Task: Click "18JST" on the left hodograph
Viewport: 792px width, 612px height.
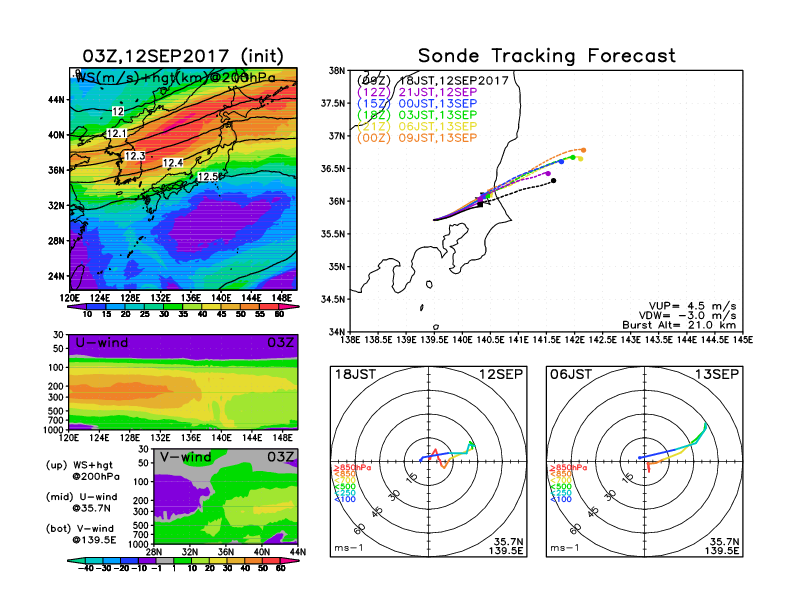Action: point(356,374)
